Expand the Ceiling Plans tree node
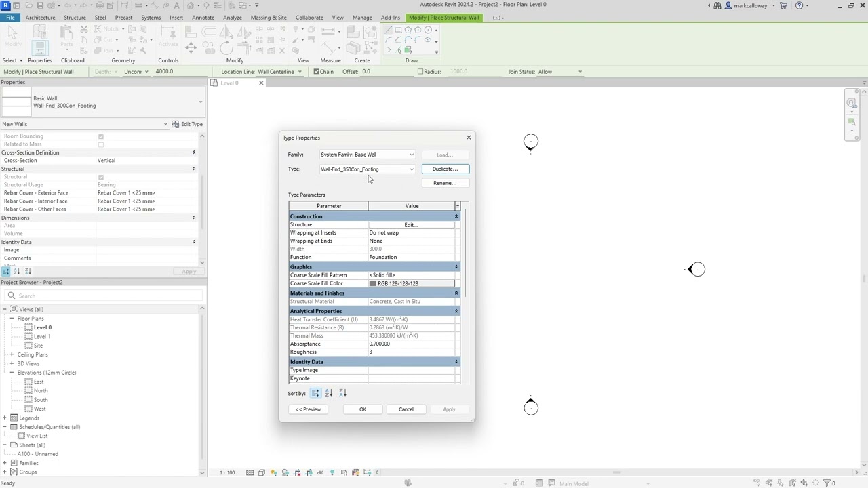The width and height of the screenshot is (868, 488). click(12, 354)
